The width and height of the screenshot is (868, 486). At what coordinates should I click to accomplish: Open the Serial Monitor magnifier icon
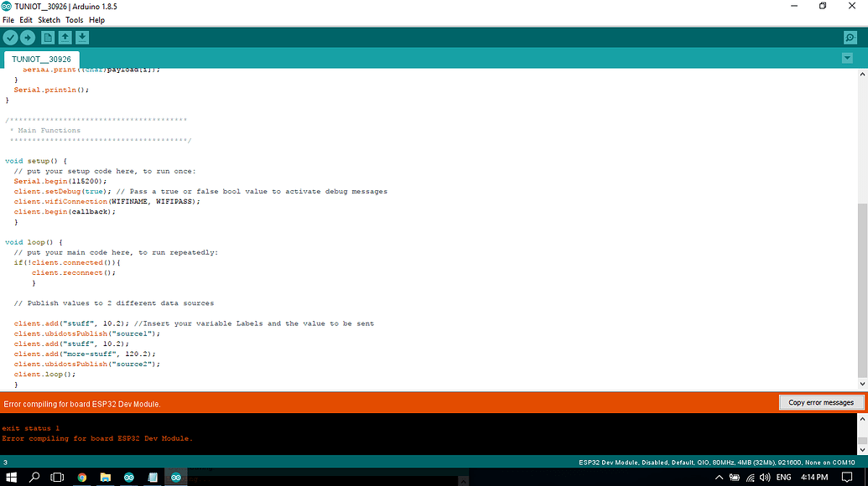click(x=850, y=38)
